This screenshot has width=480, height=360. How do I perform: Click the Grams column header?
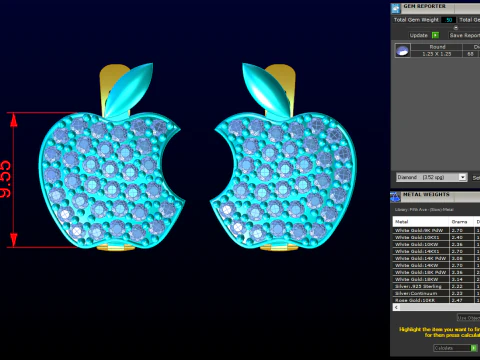tap(462, 222)
